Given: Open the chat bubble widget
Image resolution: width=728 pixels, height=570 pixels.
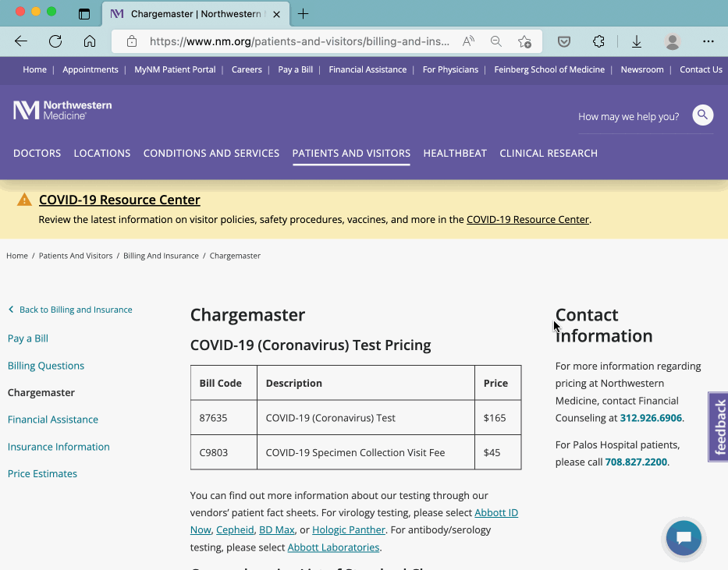Looking at the screenshot, I should (x=684, y=538).
